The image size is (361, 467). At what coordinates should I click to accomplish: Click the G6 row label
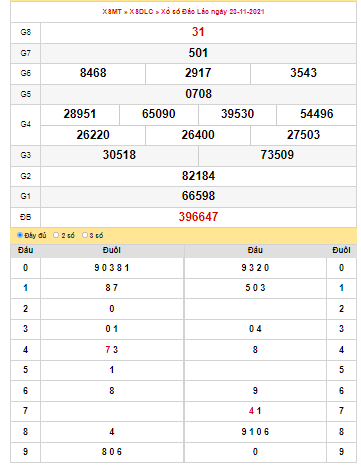point(26,73)
